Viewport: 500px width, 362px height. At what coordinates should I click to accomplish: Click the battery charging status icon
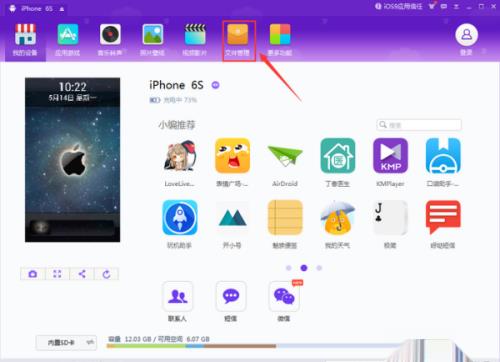[x=154, y=100]
